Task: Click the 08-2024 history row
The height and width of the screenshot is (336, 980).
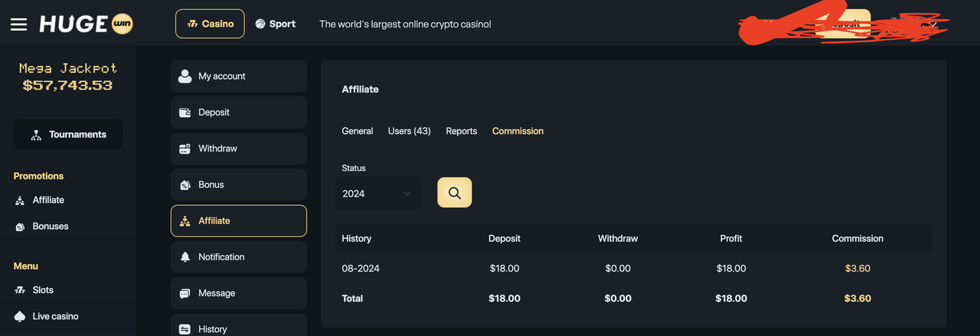Action: pos(633,269)
